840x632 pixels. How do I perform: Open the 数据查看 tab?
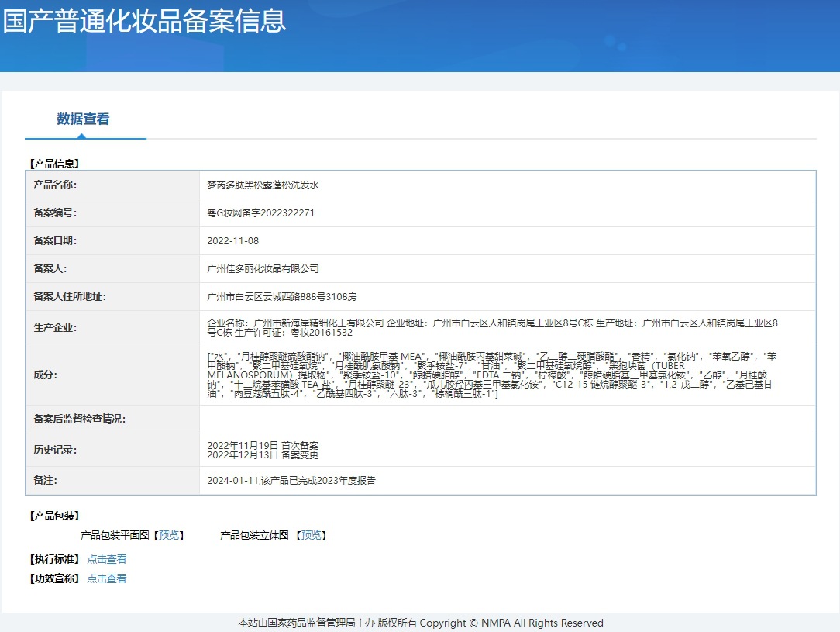click(83, 119)
